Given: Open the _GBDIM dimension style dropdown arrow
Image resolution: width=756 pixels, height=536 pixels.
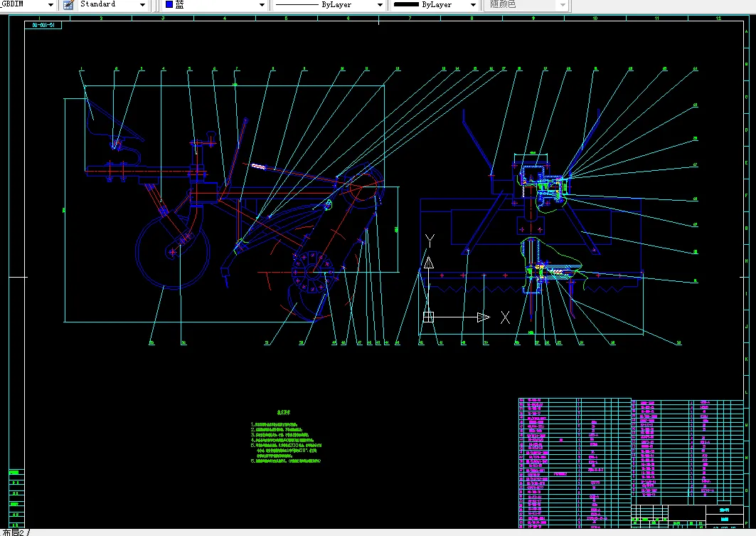Looking at the screenshot, I should (50, 5).
